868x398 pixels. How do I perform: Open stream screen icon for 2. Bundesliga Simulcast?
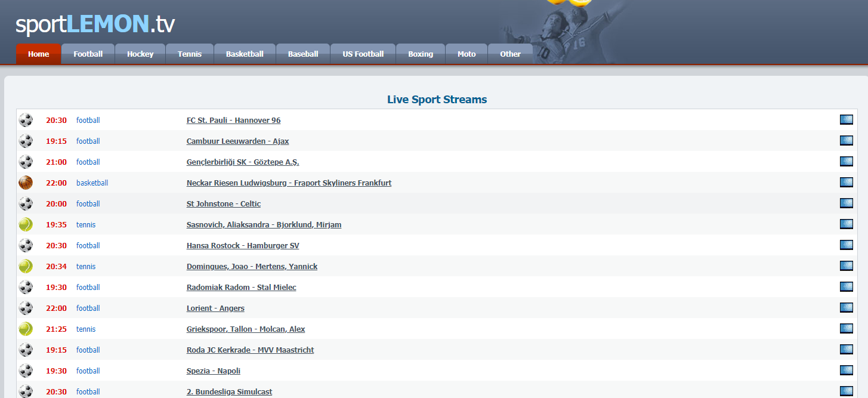coord(846,391)
